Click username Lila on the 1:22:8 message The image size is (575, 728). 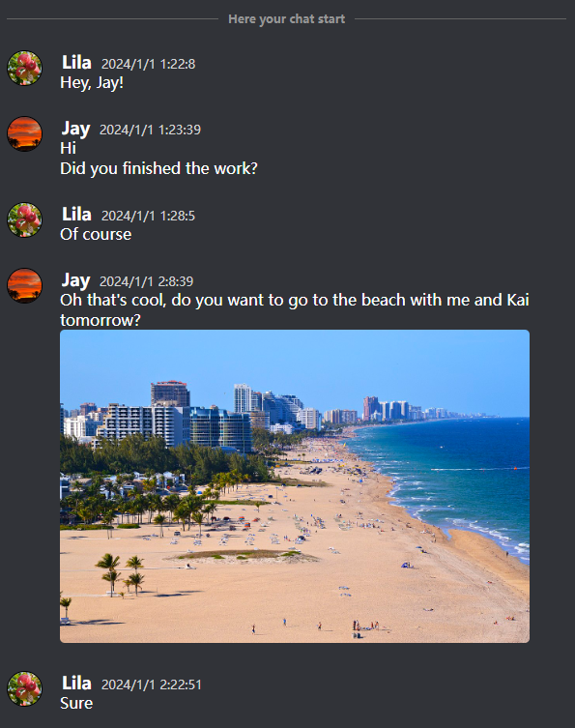tap(76, 63)
